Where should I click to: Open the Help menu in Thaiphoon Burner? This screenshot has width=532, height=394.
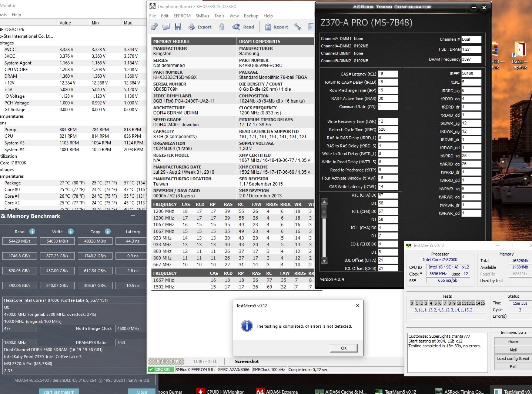coord(268,16)
